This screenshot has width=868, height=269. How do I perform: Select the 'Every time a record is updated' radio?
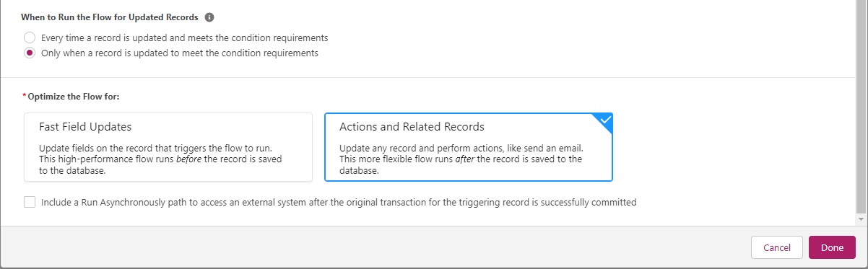pyautogui.click(x=29, y=38)
